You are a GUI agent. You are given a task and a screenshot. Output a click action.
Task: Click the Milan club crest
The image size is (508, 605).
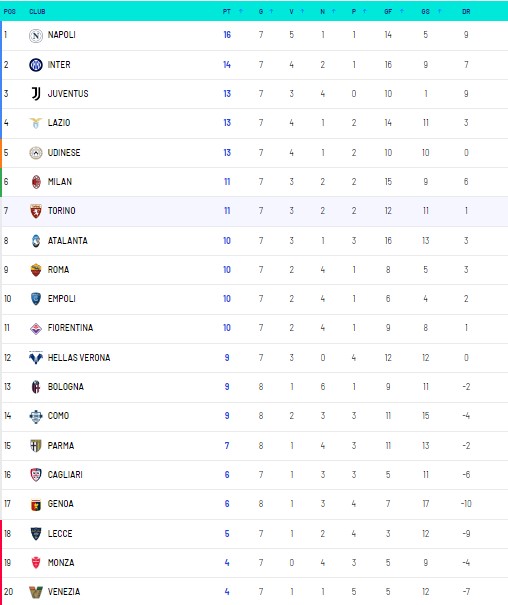36,182
